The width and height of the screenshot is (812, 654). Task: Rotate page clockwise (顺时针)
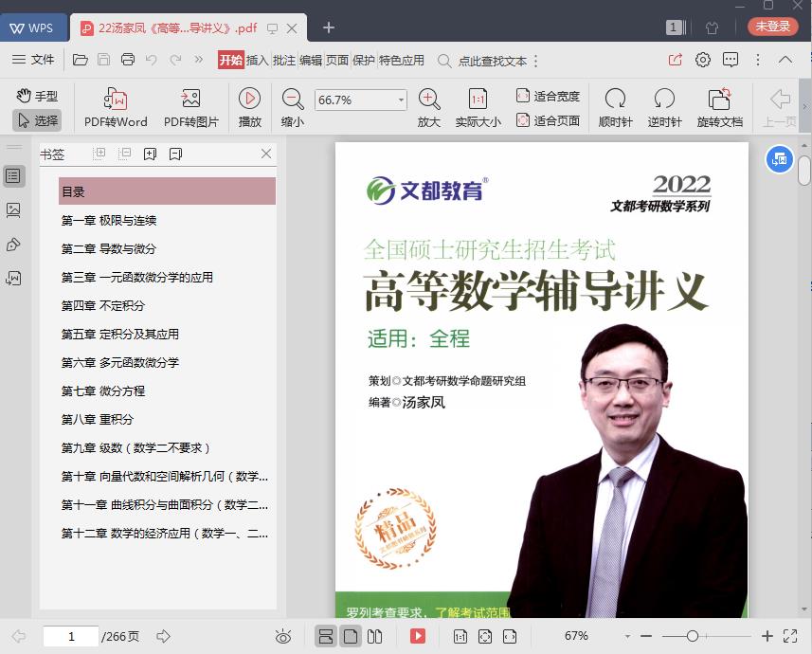(615, 108)
